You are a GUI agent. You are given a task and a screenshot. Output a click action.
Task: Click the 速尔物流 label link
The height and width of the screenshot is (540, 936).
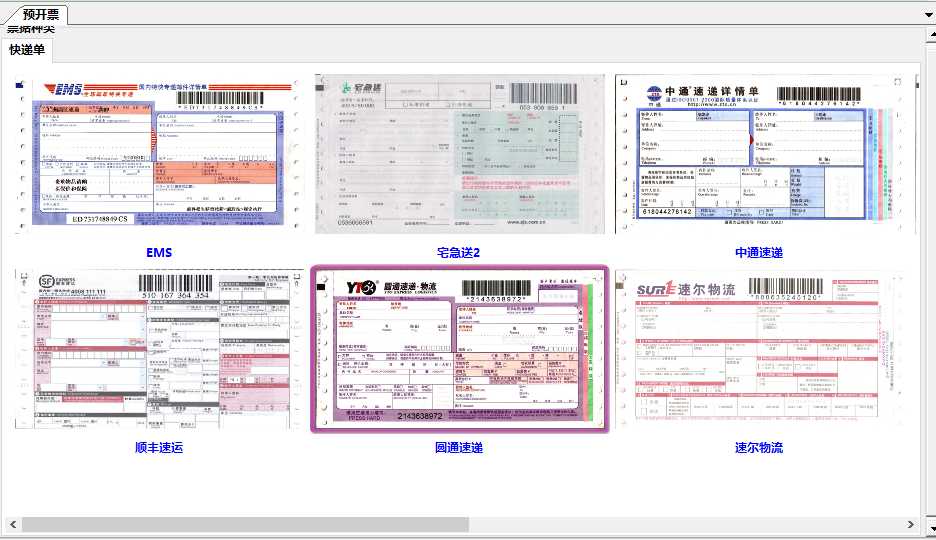[759, 448]
